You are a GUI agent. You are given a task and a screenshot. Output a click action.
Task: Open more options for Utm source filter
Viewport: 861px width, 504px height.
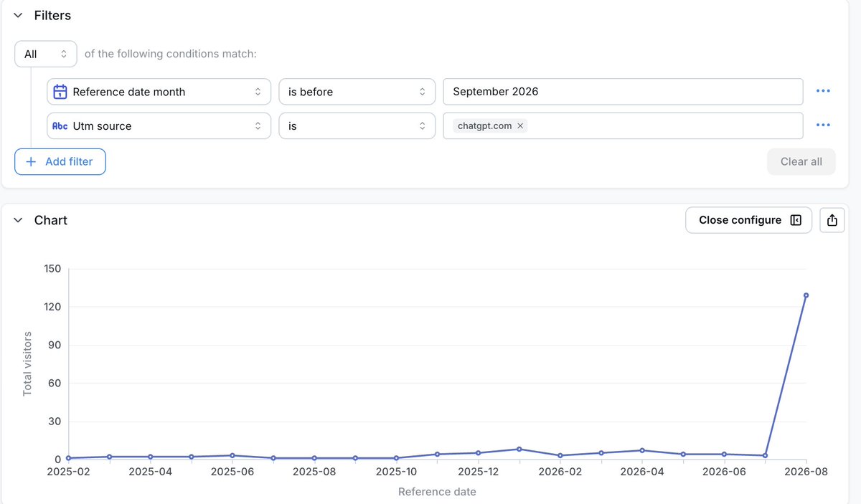823,125
